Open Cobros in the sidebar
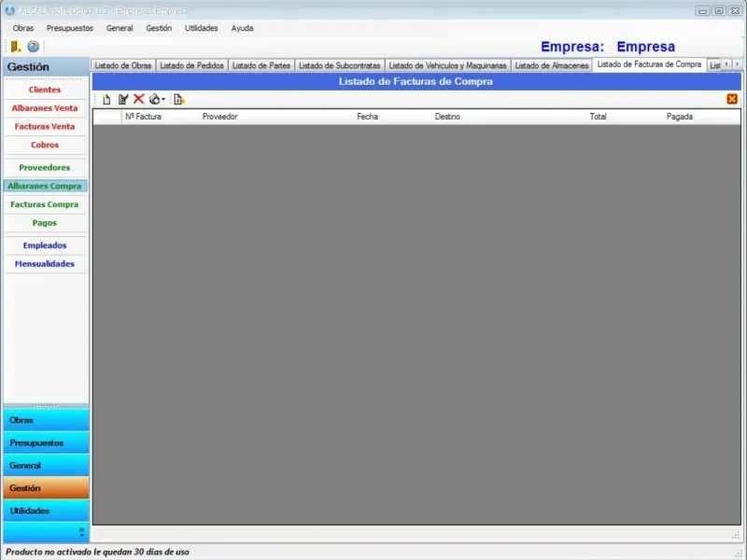The image size is (747, 560). pyautogui.click(x=45, y=145)
